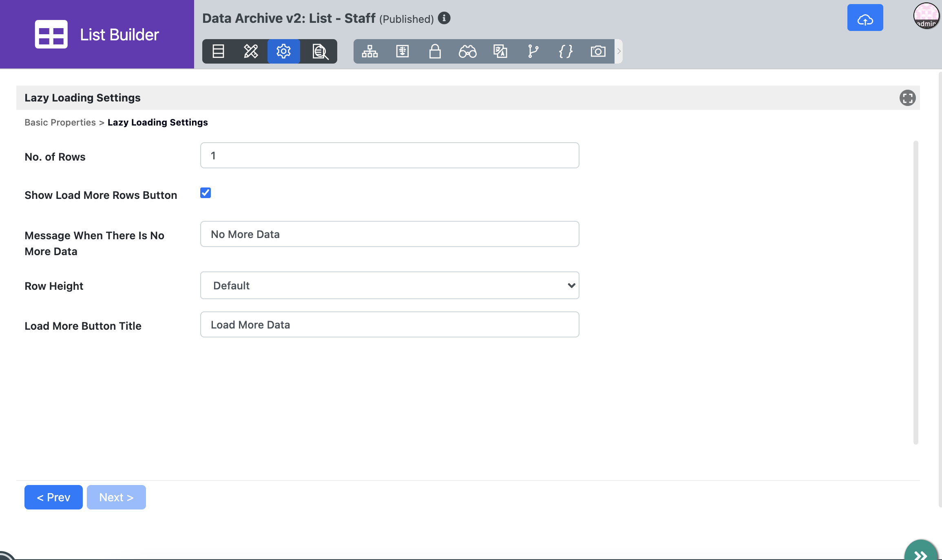Click the No. of Rows field
Viewport: 942px width, 560px height.
389,155
